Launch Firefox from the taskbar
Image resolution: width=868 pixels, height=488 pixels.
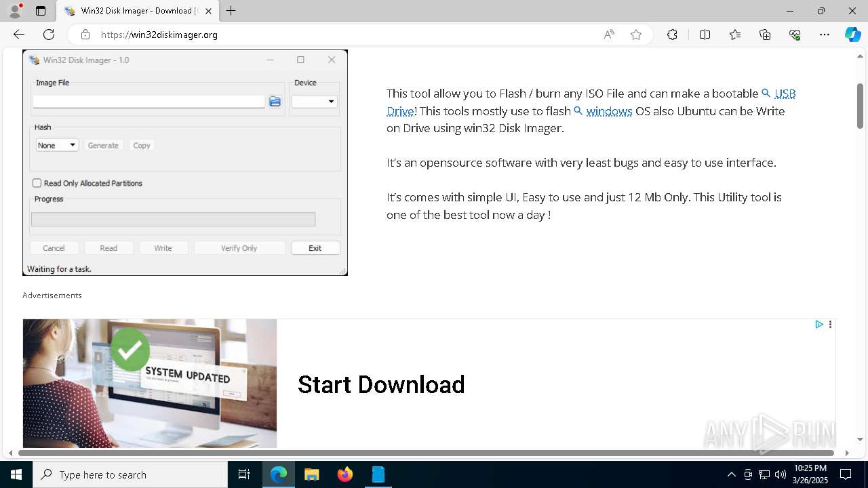point(345,474)
